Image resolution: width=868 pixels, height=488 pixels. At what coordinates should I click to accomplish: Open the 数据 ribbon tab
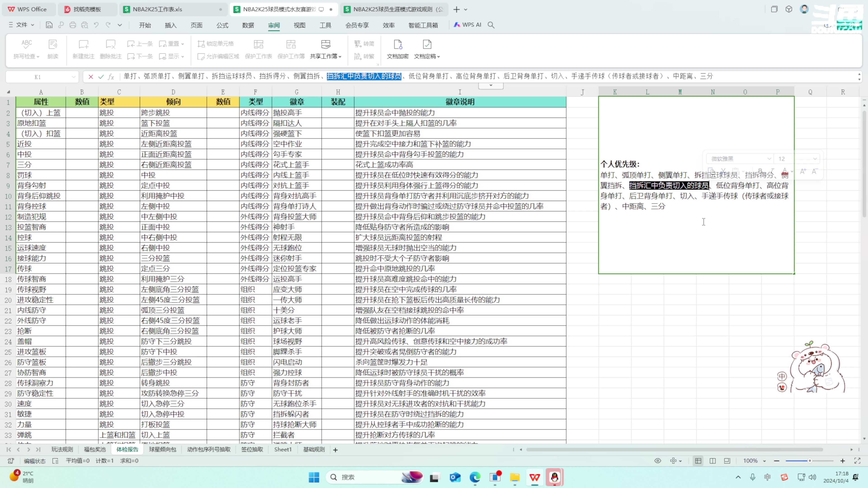click(248, 25)
